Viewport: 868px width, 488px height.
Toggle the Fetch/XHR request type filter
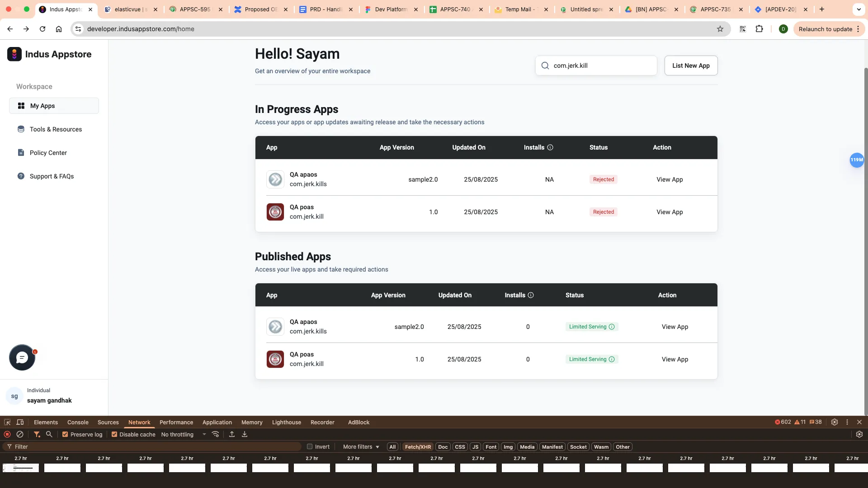point(418,447)
